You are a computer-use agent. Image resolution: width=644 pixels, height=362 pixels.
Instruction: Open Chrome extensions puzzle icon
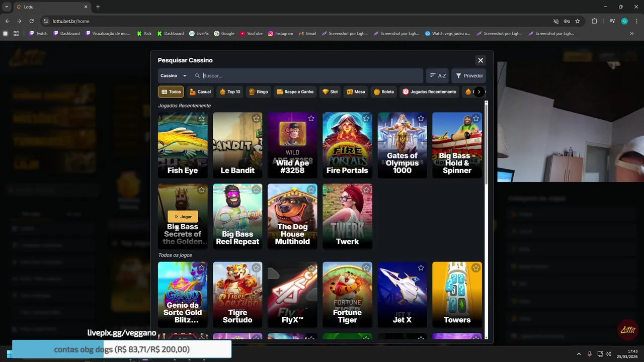pyautogui.click(x=595, y=21)
